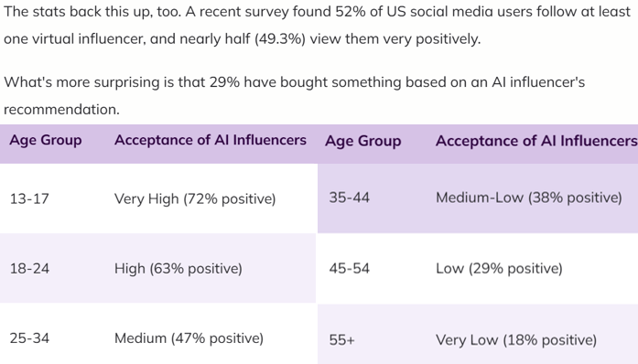The image size is (638, 364).
Task: Click the 'High (63% positive)' cell
Action: pos(178,268)
